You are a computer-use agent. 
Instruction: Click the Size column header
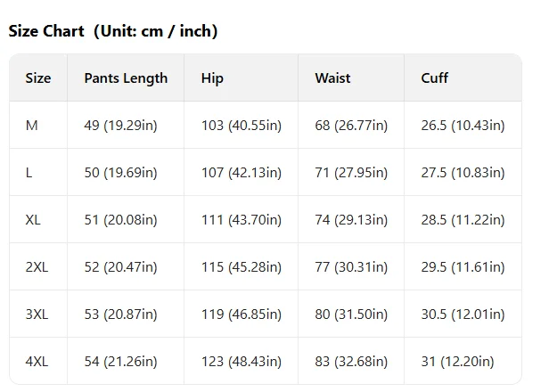[38, 78]
